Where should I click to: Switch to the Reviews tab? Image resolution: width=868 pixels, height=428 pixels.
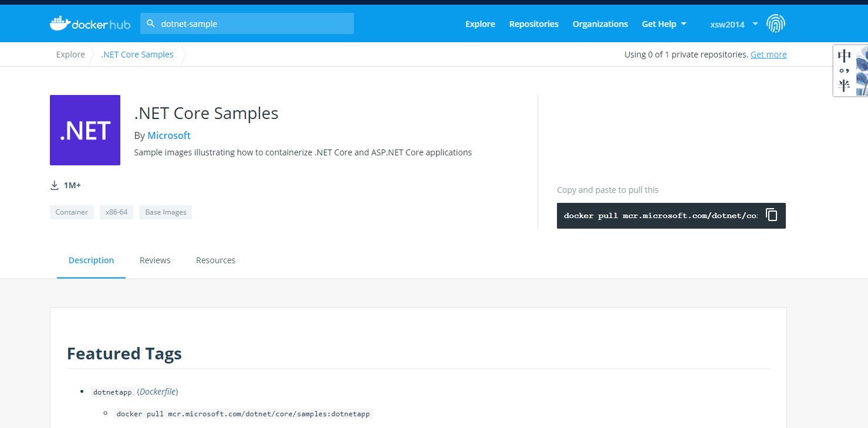(x=155, y=260)
